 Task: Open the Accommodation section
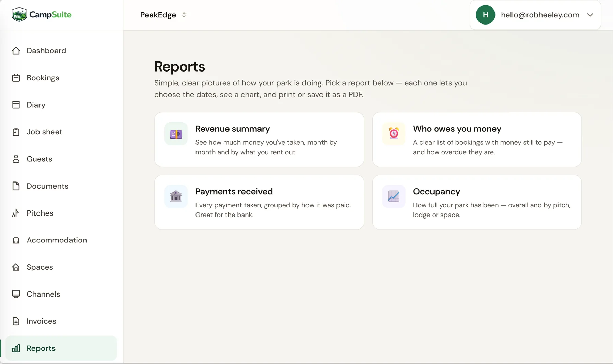(61, 240)
